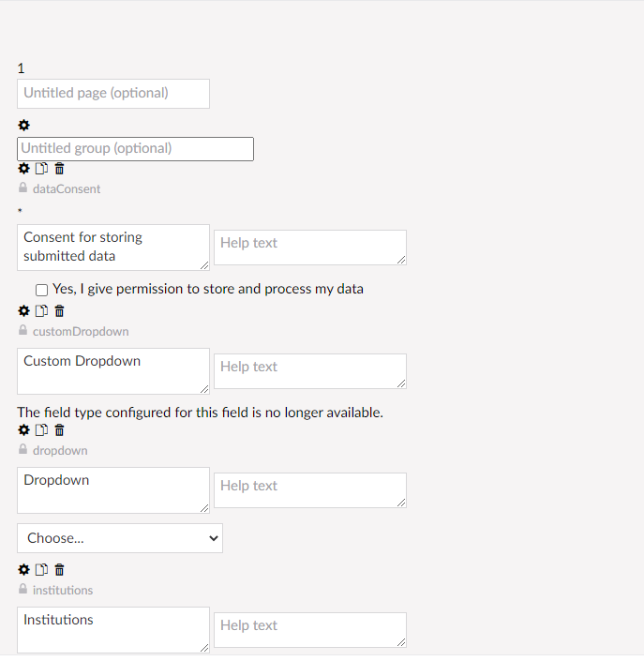Delete the customDropdown field
The width and height of the screenshot is (644, 661).
point(59,311)
